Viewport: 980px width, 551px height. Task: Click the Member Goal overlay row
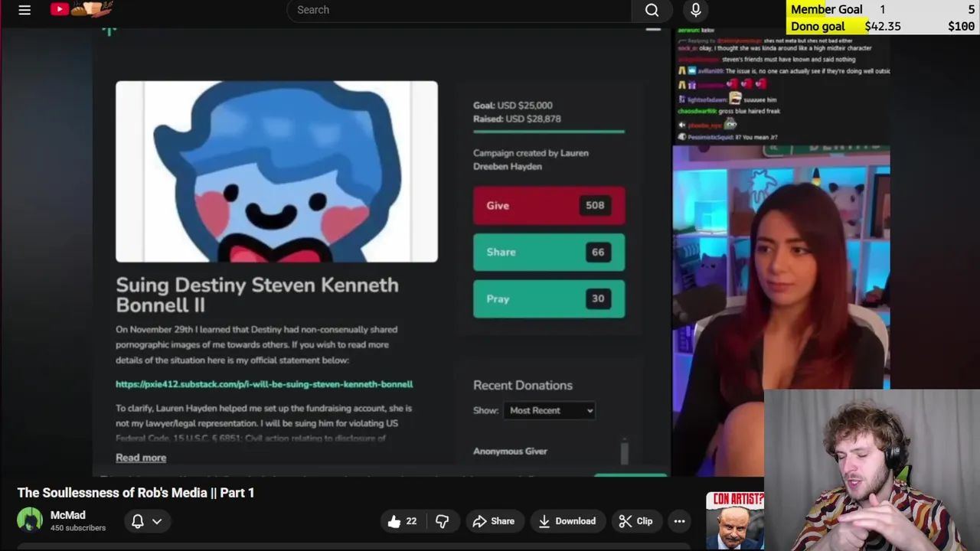(883, 9)
